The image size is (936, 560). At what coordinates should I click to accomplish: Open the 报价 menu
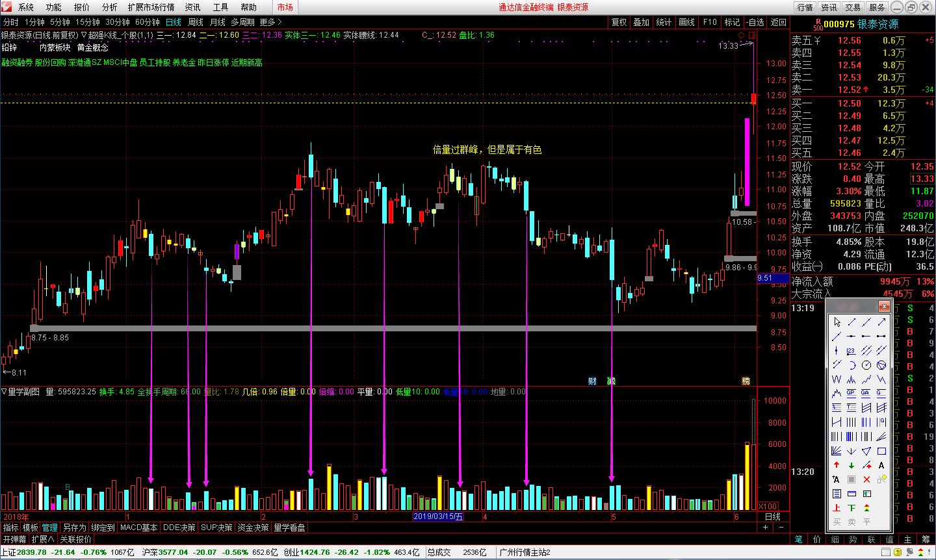82,7
